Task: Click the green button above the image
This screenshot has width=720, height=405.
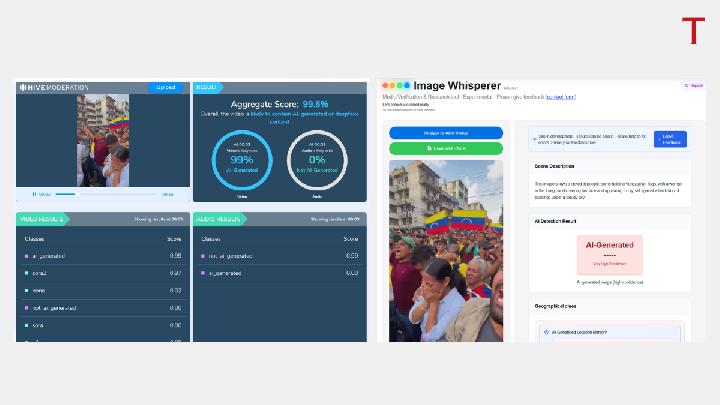Action: (x=446, y=149)
